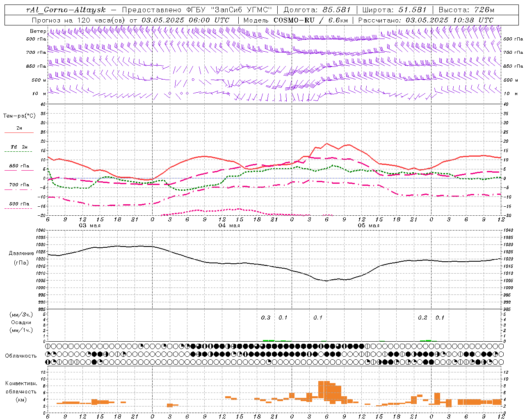Screen dimensions: 525x420
Task: Click the 0.2 precipitation value
Action: [x=422, y=317]
